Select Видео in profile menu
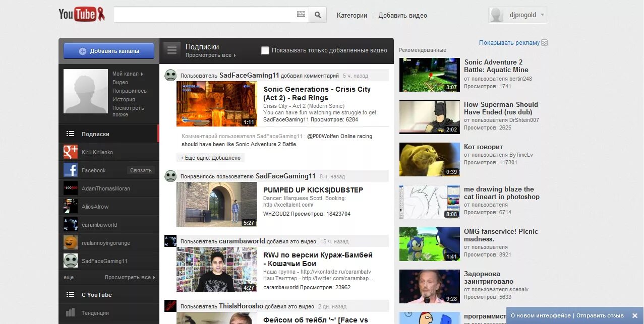The width and height of the screenshot is (644, 324). (120, 82)
